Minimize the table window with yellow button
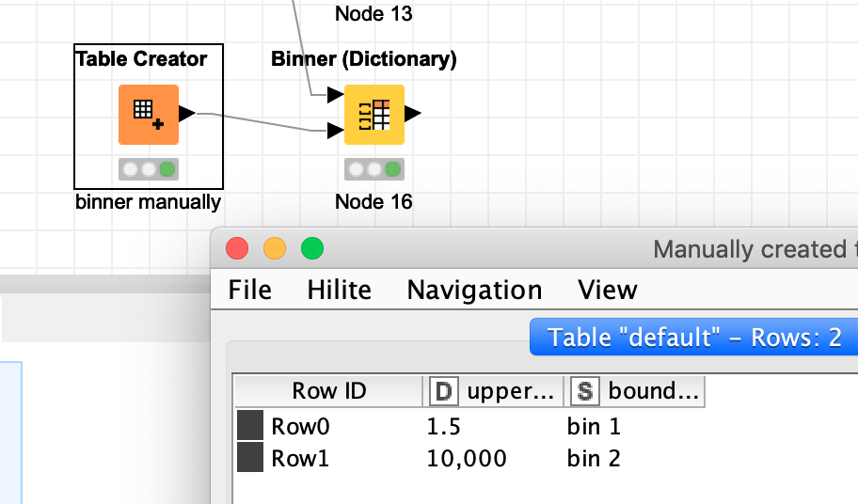 [x=275, y=249]
